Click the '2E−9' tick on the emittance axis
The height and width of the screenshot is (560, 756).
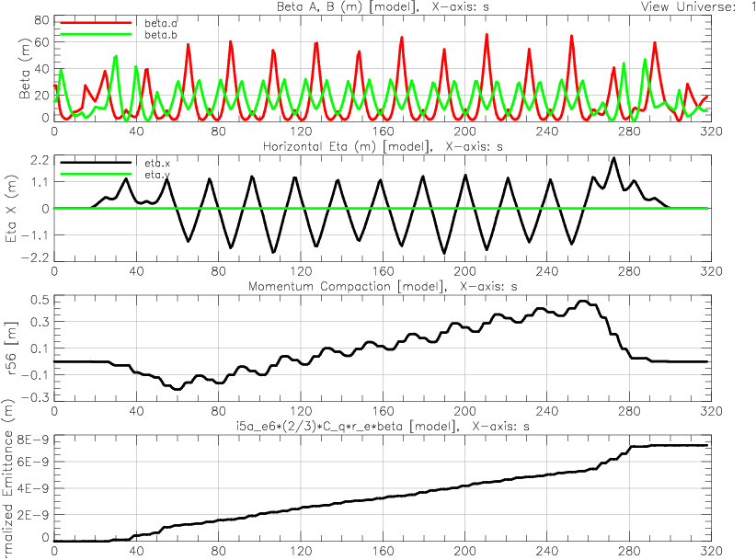33,515
